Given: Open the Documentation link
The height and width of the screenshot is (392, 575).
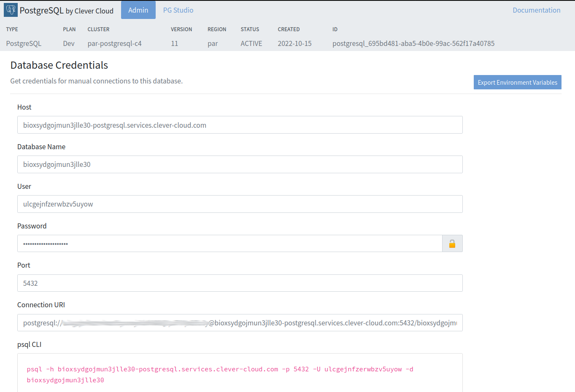Looking at the screenshot, I should [x=537, y=10].
